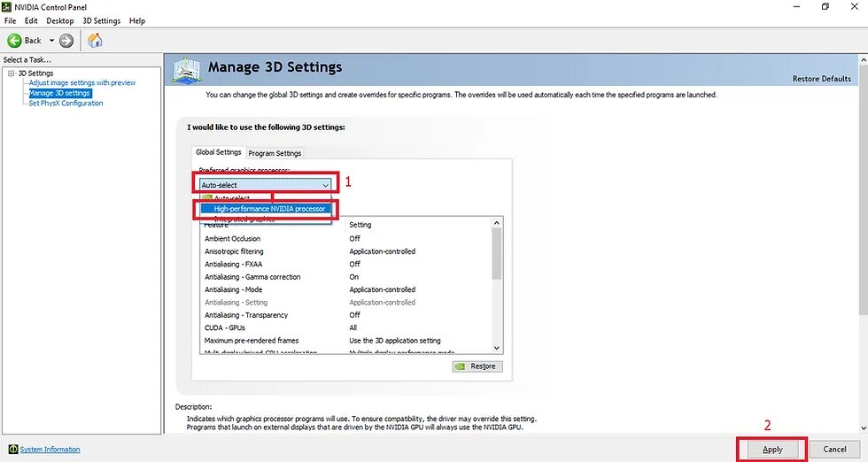The width and height of the screenshot is (868, 462).
Task: Open the File menu
Action: point(10,20)
